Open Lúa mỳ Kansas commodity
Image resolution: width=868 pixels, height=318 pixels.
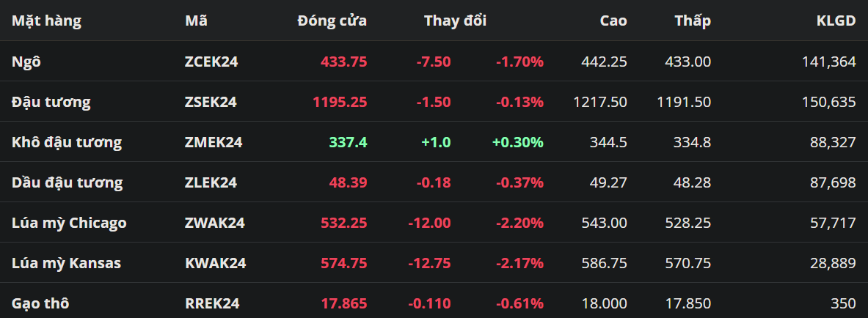[67, 263]
